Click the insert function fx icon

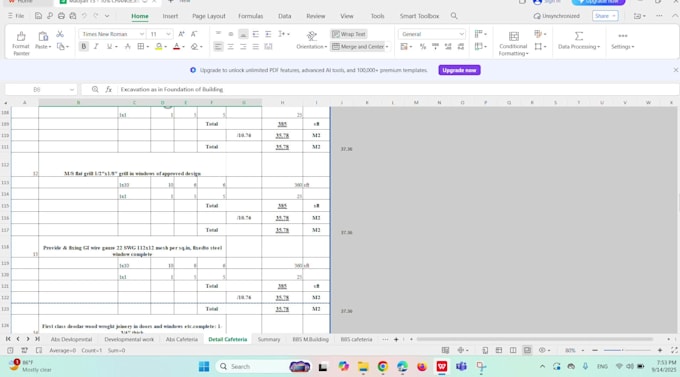109,89
